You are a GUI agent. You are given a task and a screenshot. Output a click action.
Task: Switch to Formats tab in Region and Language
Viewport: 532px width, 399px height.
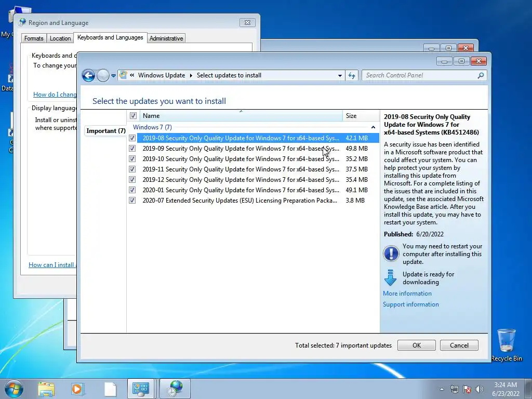coord(34,38)
